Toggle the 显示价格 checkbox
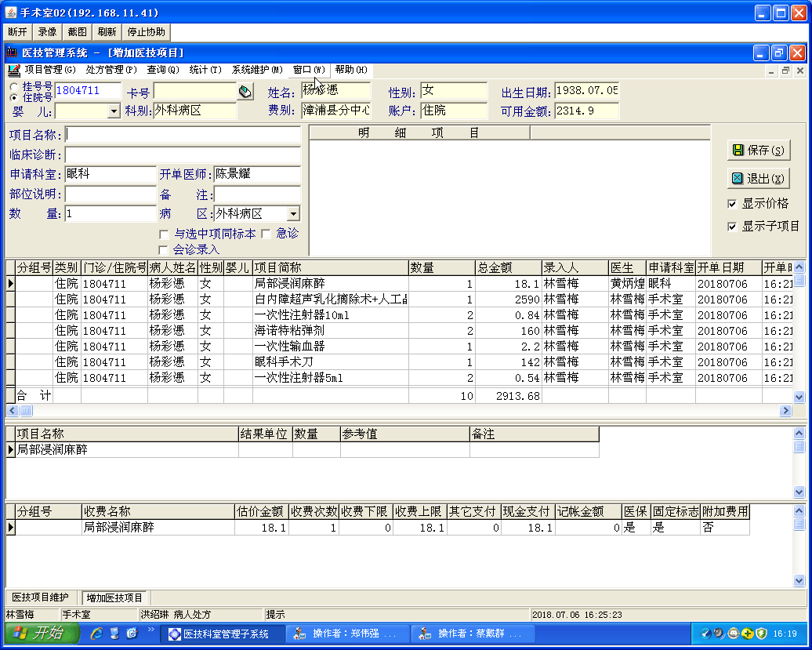Viewport: 812px width, 650px height. tap(732, 204)
